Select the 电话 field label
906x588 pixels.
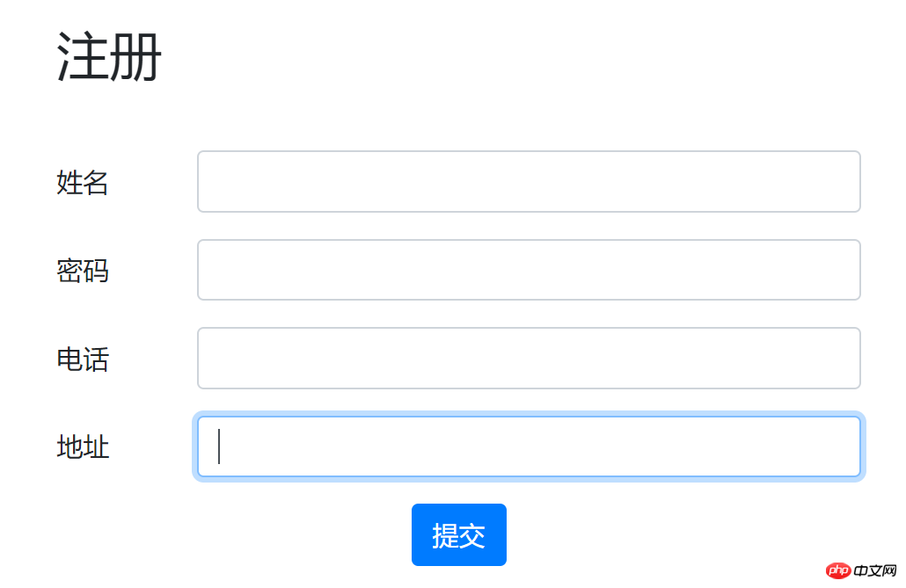82,360
